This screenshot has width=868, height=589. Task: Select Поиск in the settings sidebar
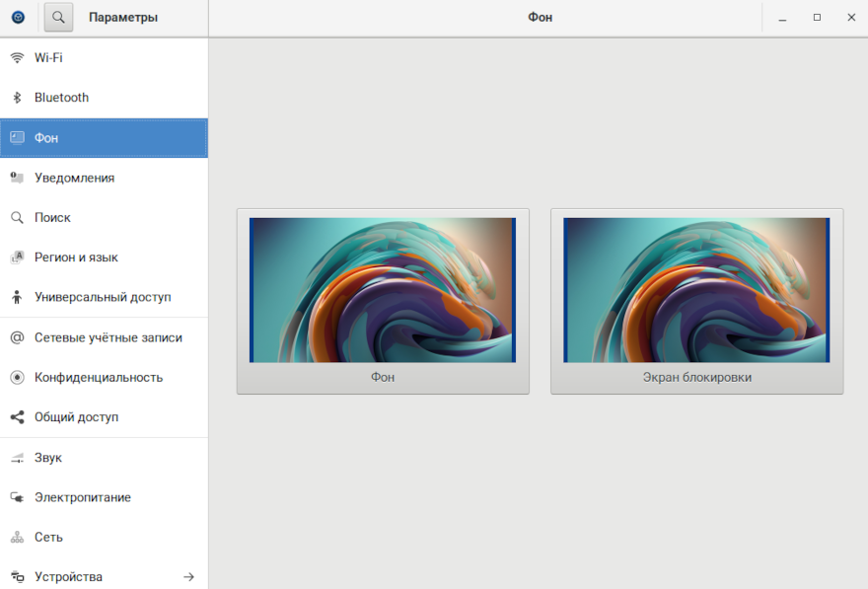(x=52, y=217)
